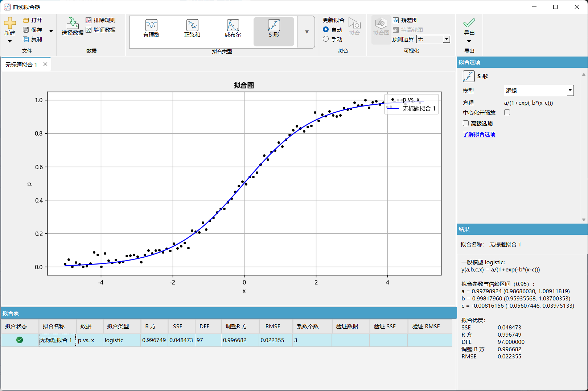Click the 打开 open file button
Screen dimensions: 588x391
(x=33, y=20)
